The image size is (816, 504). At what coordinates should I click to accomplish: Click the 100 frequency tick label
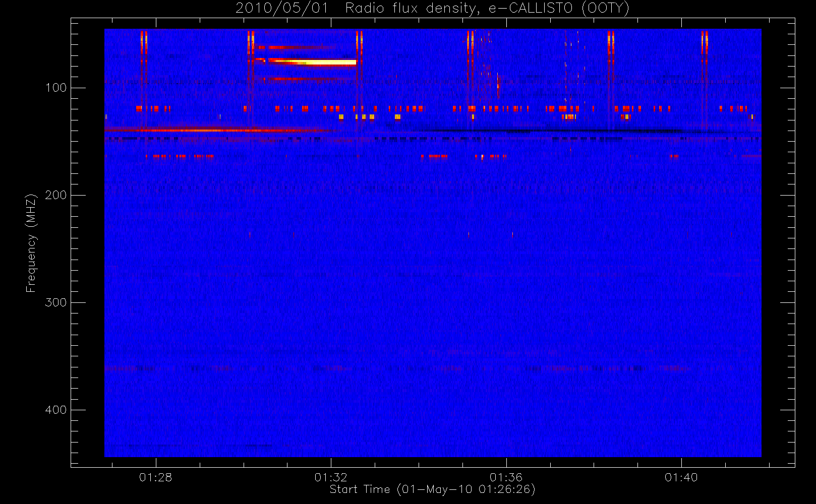55,88
